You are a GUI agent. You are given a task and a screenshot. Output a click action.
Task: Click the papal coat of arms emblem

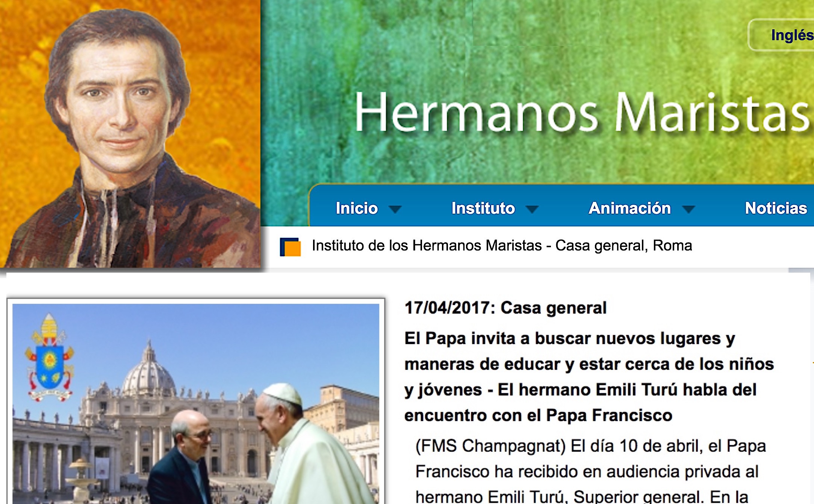click(49, 358)
